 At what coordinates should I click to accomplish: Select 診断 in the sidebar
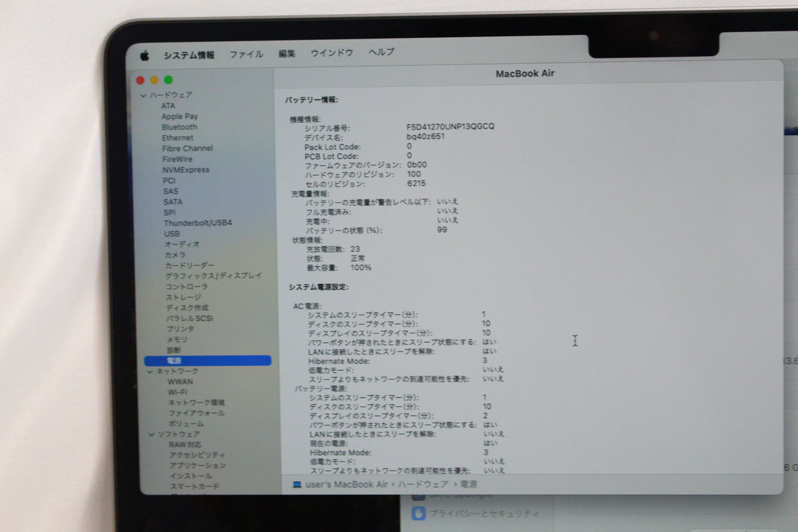pyautogui.click(x=173, y=350)
